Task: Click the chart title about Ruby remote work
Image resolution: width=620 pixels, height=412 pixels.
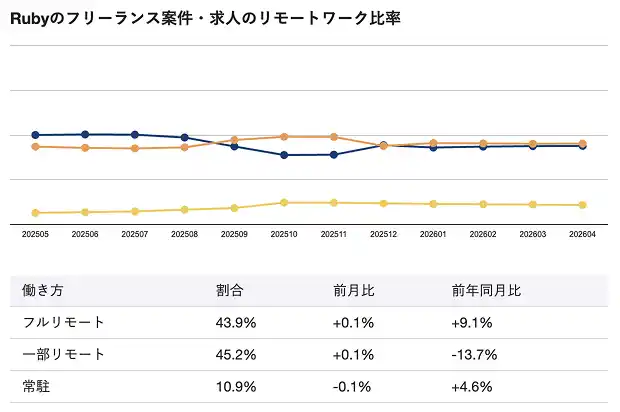Action: click(x=206, y=19)
